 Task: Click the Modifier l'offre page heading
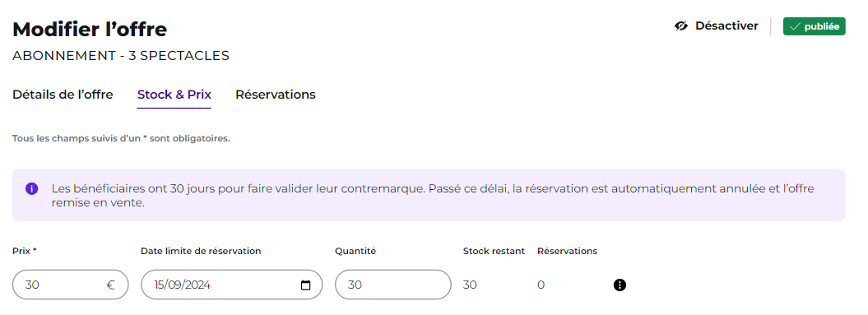pyautogui.click(x=90, y=29)
